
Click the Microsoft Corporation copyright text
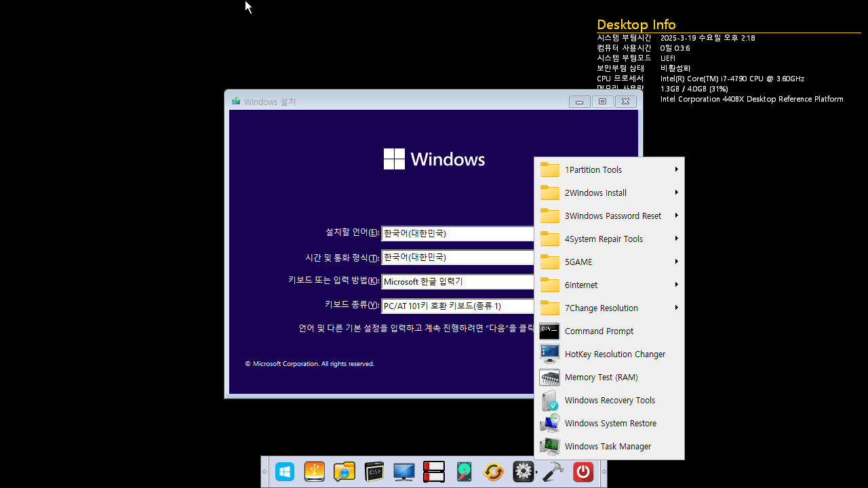pos(309,364)
